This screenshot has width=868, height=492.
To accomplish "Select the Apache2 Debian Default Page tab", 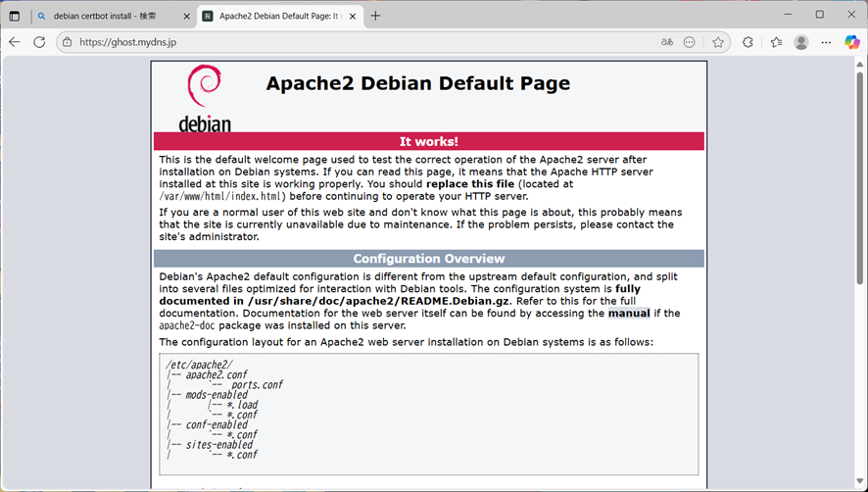I will [279, 16].
